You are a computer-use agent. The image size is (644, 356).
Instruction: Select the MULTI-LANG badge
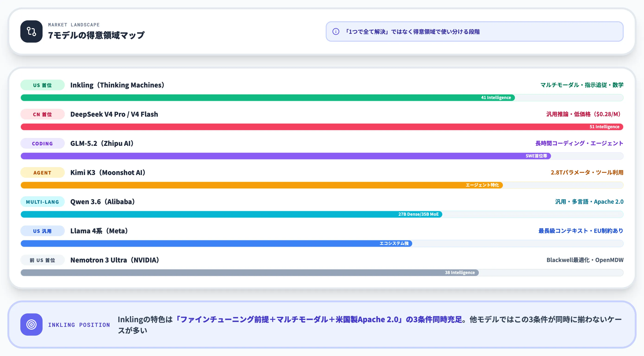pyautogui.click(x=43, y=202)
